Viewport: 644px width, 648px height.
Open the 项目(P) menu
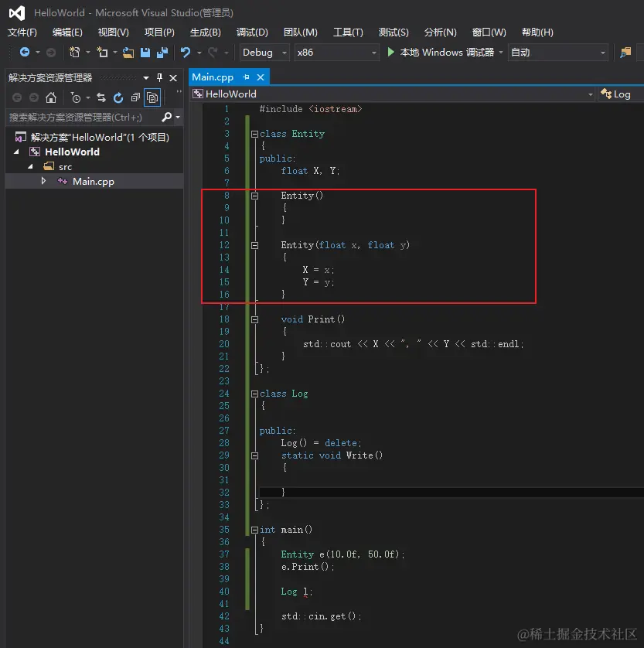(x=159, y=32)
